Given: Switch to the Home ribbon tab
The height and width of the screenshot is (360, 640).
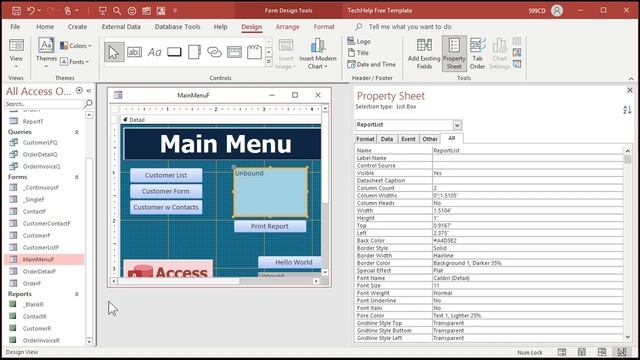Looking at the screenshot, I should click(x=45, y=27).
